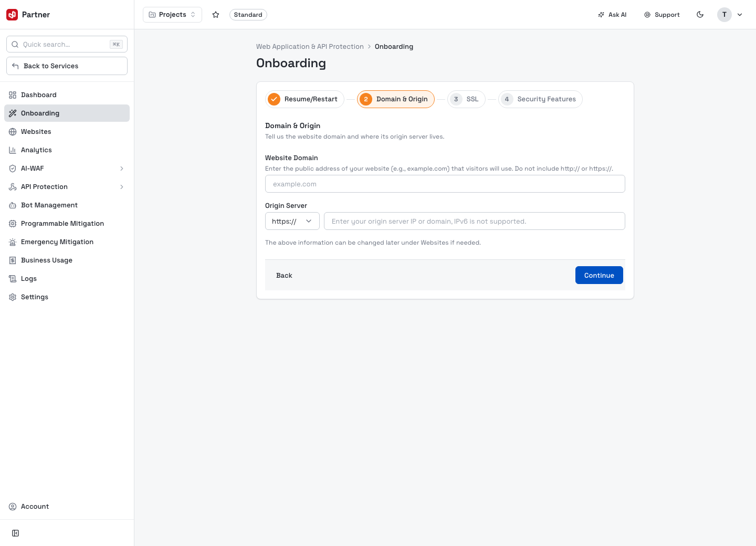Open Settings in the sidebar
The image size is (756, 546).
point(67,297)
